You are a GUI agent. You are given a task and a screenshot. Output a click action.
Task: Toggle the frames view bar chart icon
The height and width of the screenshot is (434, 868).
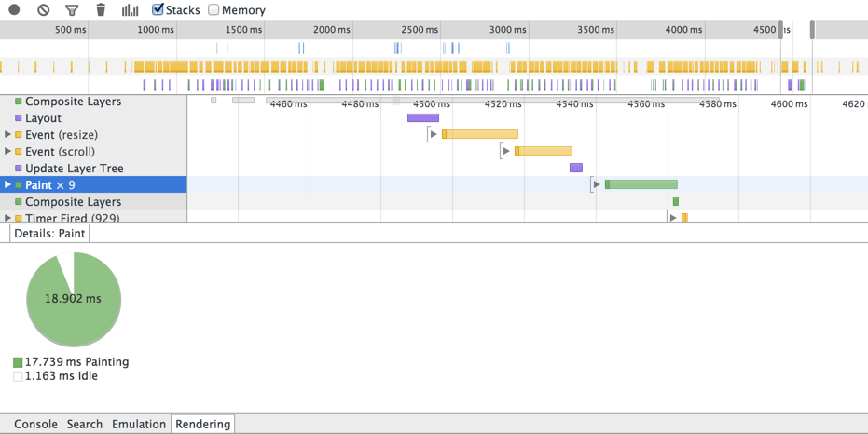[130, 10]
